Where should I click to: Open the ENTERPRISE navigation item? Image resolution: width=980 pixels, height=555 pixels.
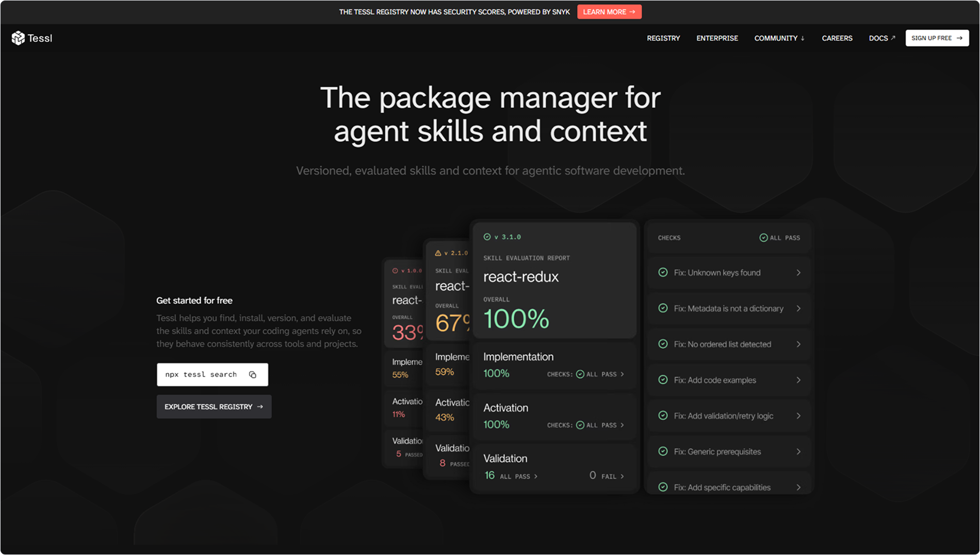tap(717, 38)
